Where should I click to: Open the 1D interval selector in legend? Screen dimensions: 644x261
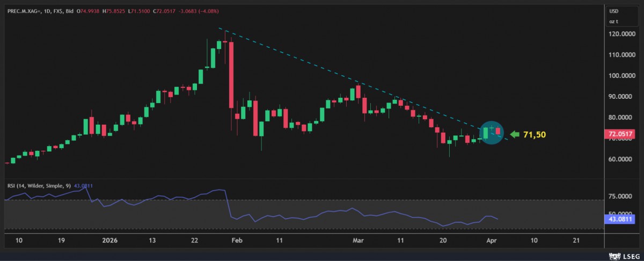[48, 11]
